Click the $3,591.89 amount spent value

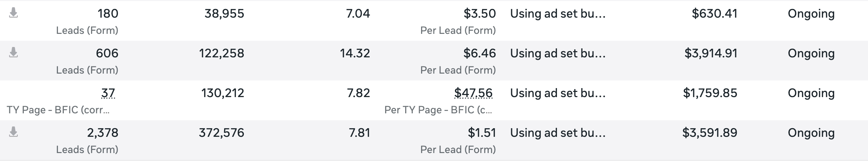[x=710, y=133]
